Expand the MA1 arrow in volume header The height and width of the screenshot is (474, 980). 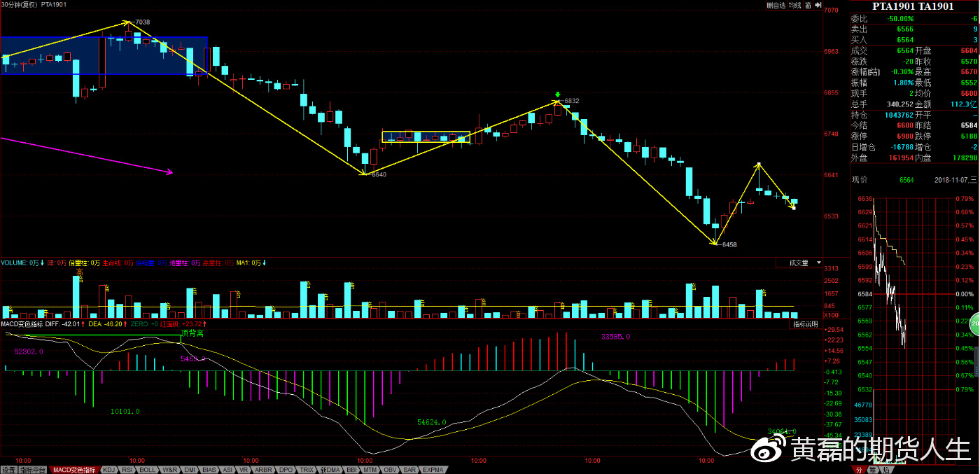(265, 263)
